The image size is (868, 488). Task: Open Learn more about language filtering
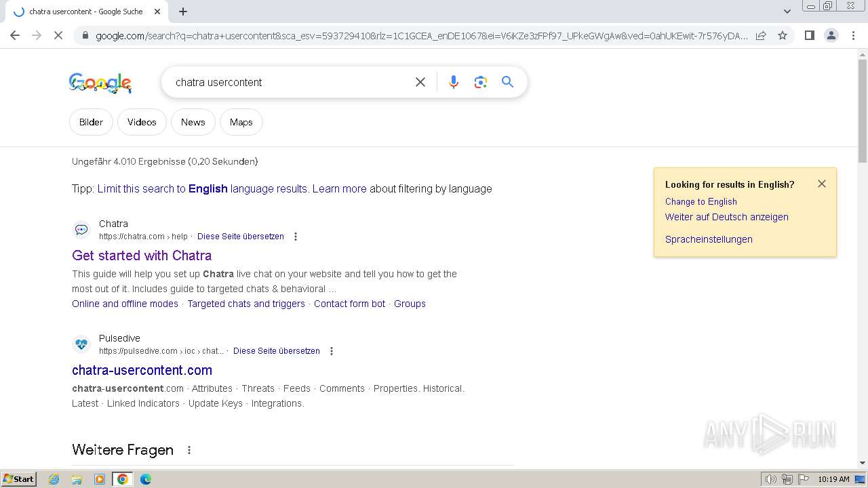tap(339, 188)
